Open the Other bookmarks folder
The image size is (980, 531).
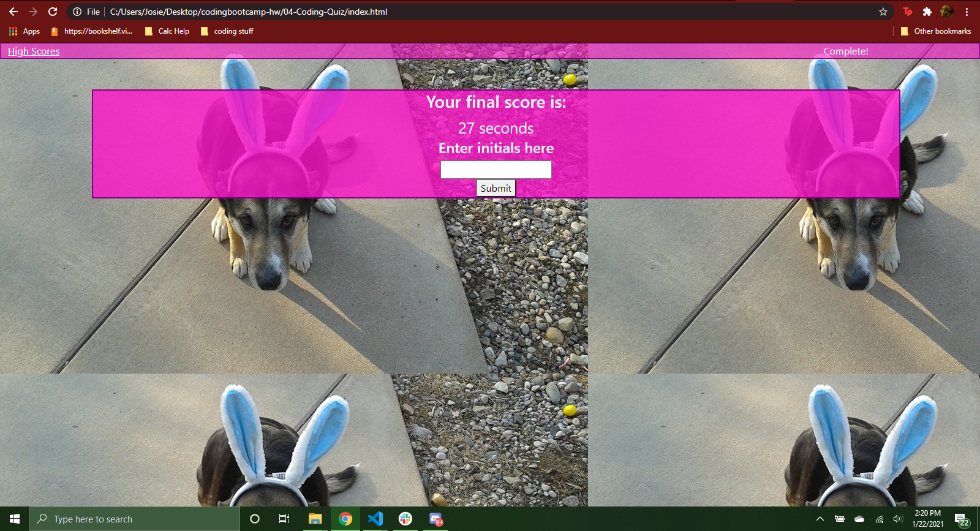(x=936, y=31)
